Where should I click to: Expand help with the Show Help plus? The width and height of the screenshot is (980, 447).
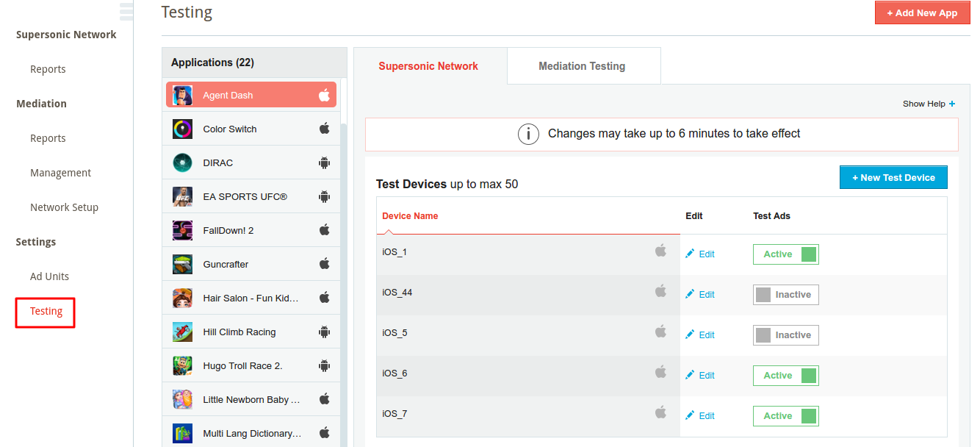pyautogui.click(x=952, y=104)
